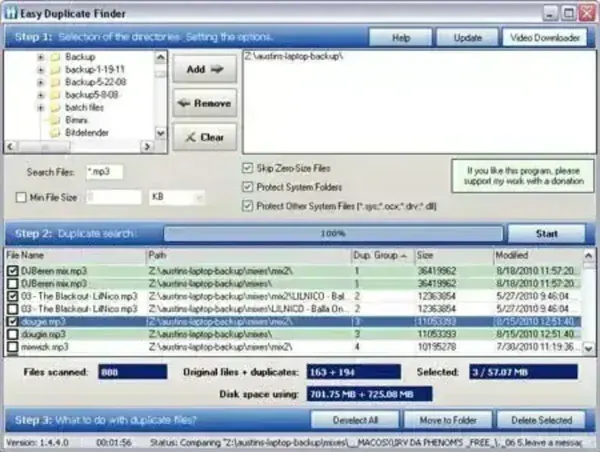Image resolution: width=600 pixels, height=452 pixels.
Task: Click Delete Selected button
Action: [541, 420]
